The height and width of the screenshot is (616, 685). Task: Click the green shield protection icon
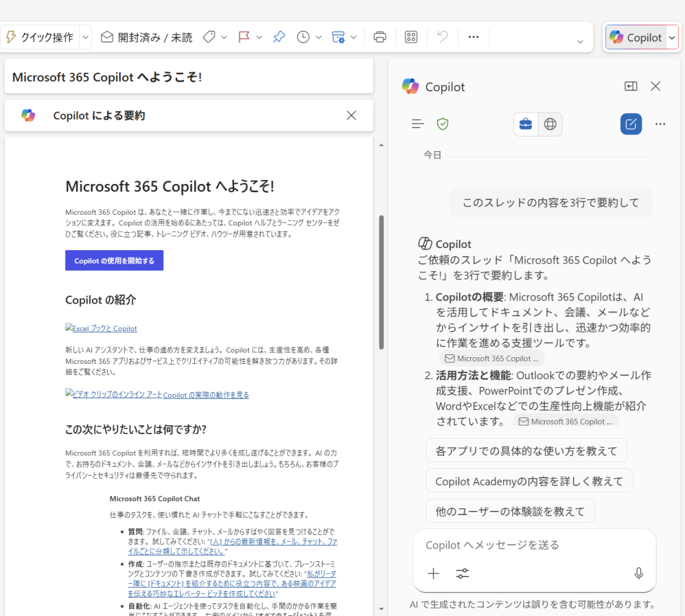pos(442,124)
